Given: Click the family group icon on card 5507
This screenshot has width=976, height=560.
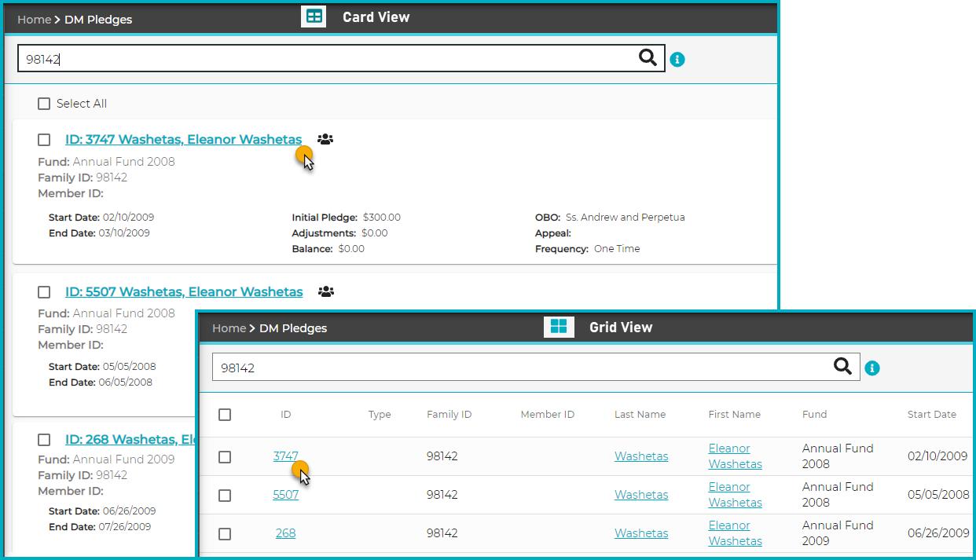Looking at the screenshot, I should tap(326, 291).
